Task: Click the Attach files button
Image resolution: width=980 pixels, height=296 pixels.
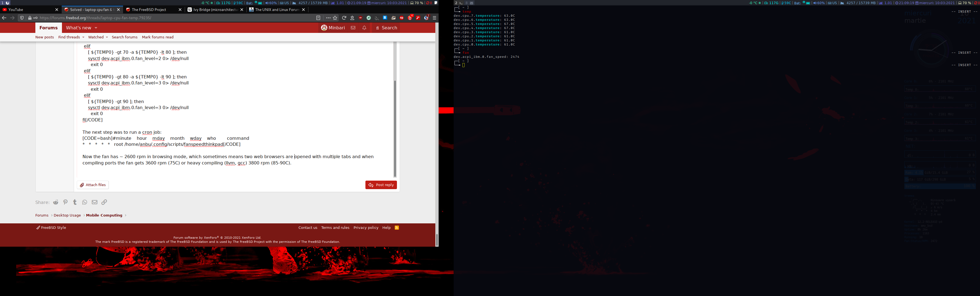Action: coord(93,185)
